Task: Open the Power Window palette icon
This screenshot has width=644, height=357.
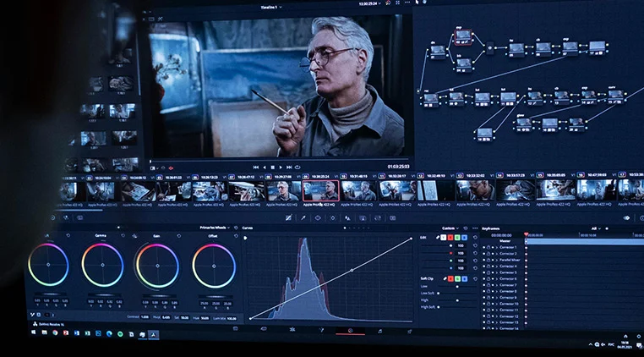Action: click(x=318, y=217)
